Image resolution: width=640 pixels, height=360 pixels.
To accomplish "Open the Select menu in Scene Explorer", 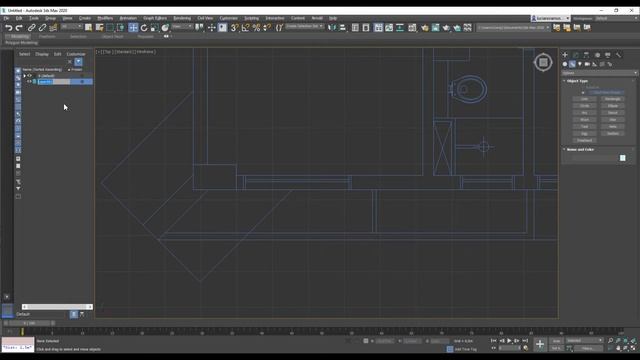I will pos(24,54).
